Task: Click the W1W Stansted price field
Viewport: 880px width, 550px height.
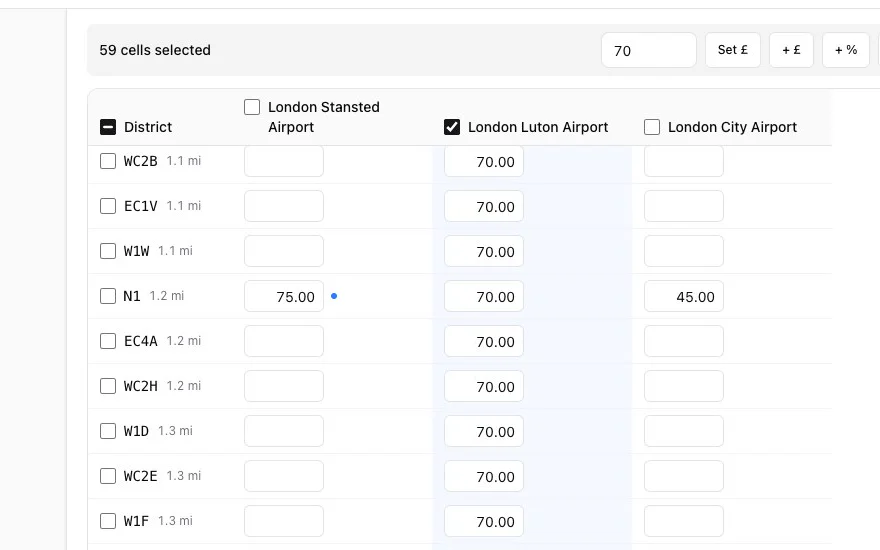Action: (284, 251)
